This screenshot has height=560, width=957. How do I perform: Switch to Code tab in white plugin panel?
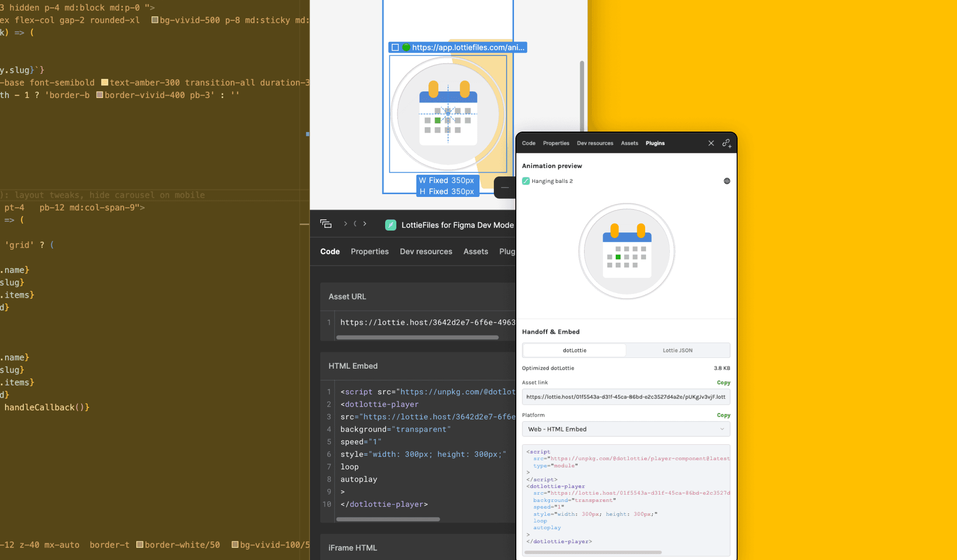[528, 143]
